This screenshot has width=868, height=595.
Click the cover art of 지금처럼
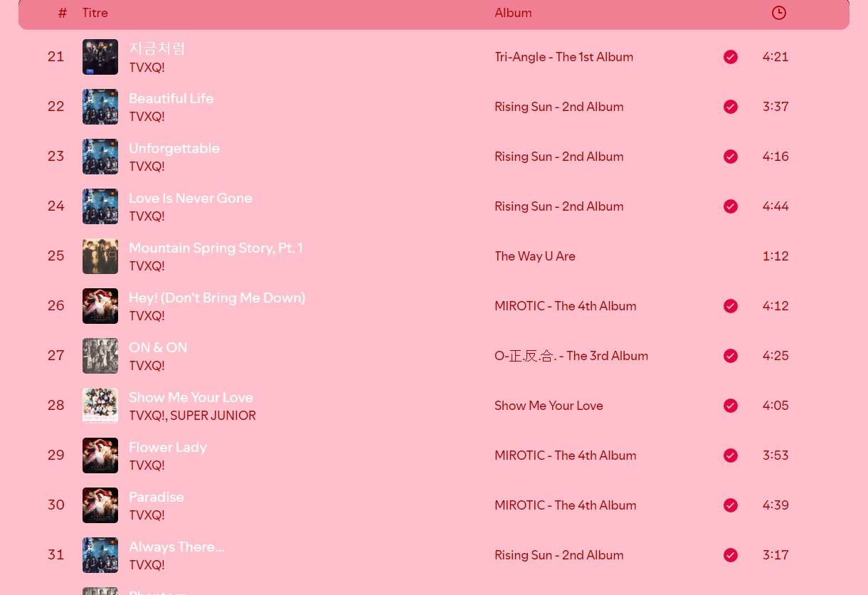[x=100, y=57]
